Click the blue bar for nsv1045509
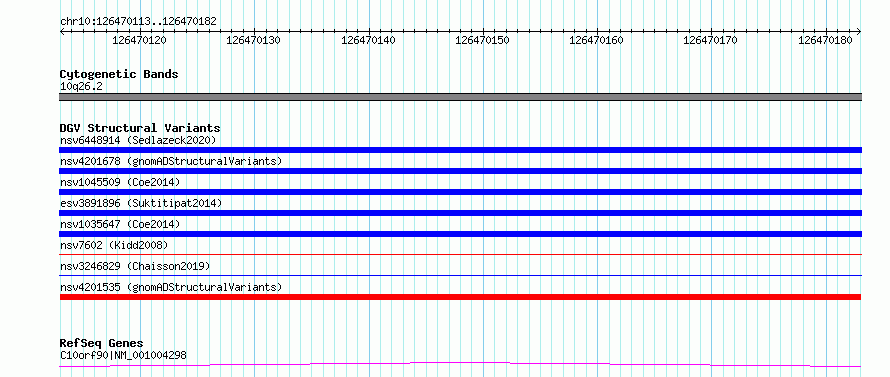This screenshot has height=377, width=890. pos(460,192)
